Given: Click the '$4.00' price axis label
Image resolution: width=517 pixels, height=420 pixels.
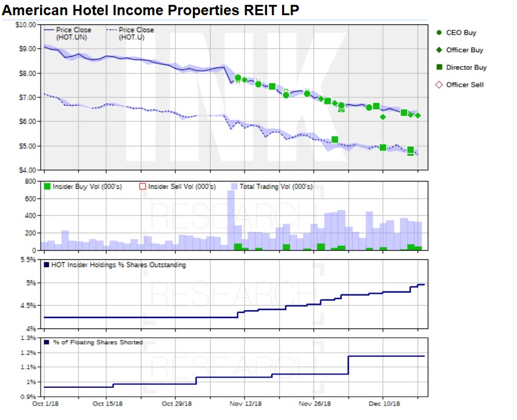Looking at the screenshot, I should coord(27,170).
